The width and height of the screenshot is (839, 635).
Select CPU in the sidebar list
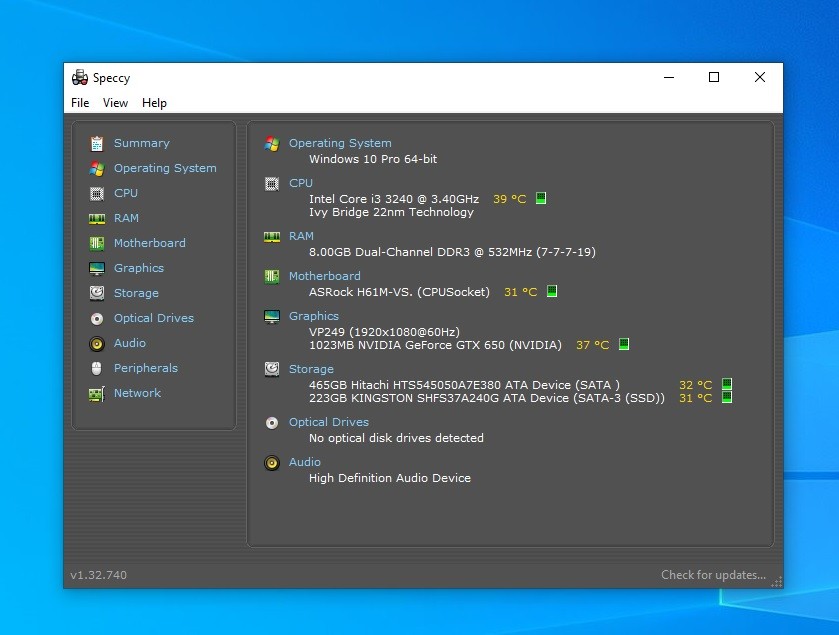coord(126,193)
